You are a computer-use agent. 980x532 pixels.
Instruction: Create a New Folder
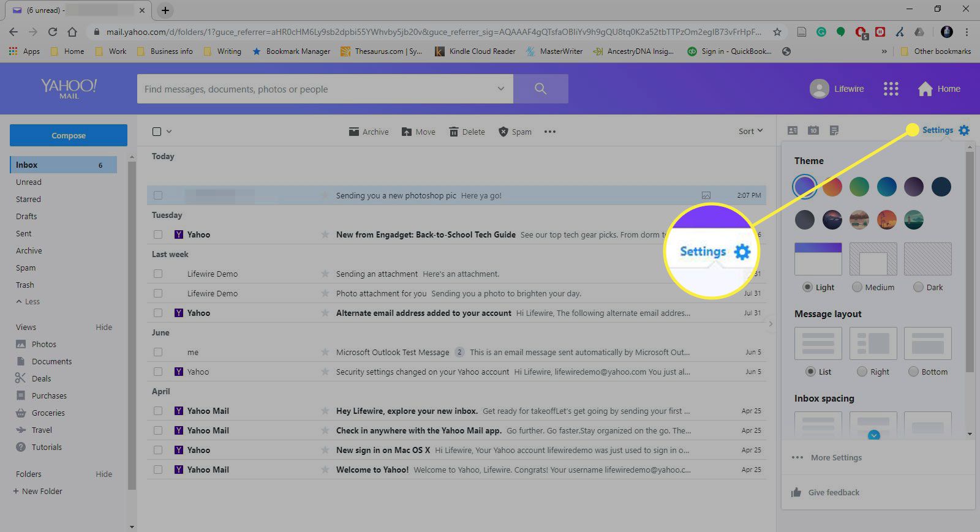click(x=38, y=492)
